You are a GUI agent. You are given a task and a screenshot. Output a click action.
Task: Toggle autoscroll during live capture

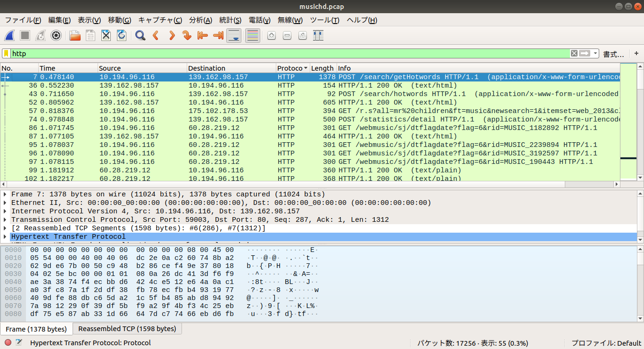click(234, 35)
